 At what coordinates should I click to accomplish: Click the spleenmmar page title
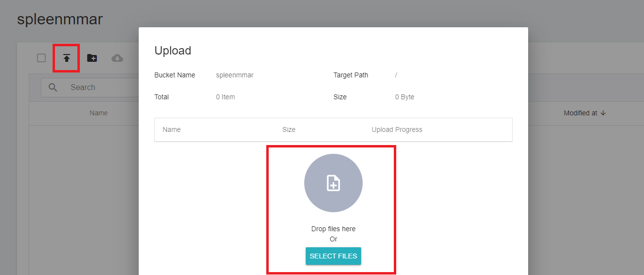60,19
